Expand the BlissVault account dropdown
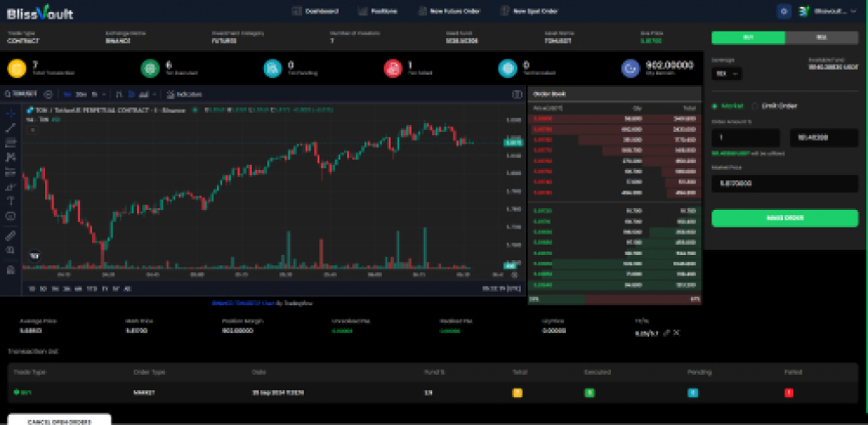 pyautogui.click(x=828, y=11)
